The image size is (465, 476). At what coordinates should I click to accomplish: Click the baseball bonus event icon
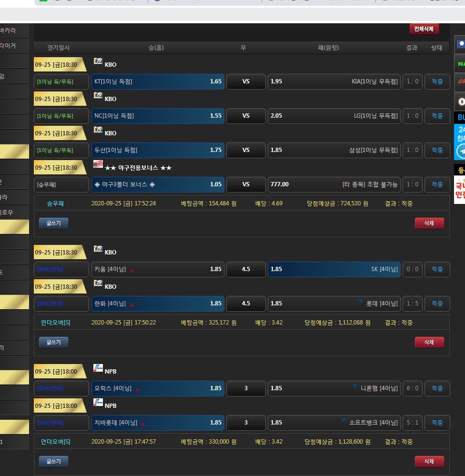click(98, 165)
